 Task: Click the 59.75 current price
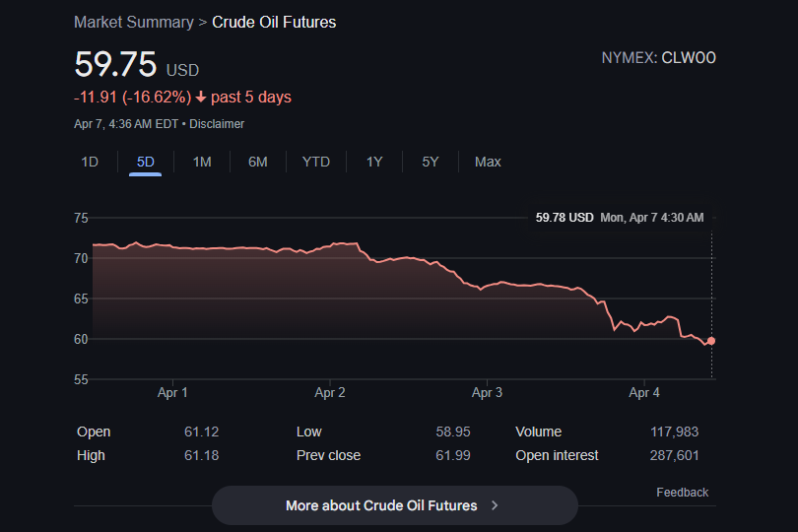tap(115, 64)
